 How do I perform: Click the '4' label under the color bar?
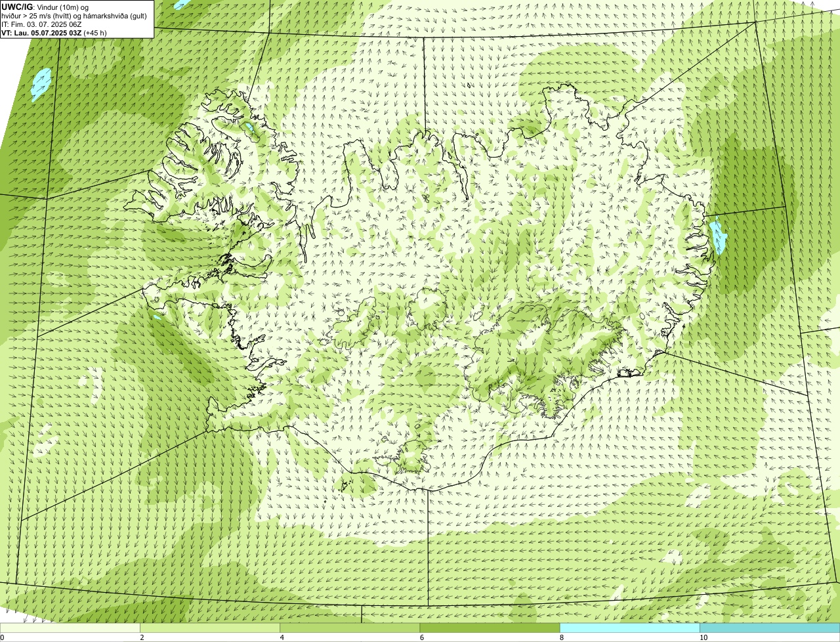pyautogui.click(x=282, y=637)
